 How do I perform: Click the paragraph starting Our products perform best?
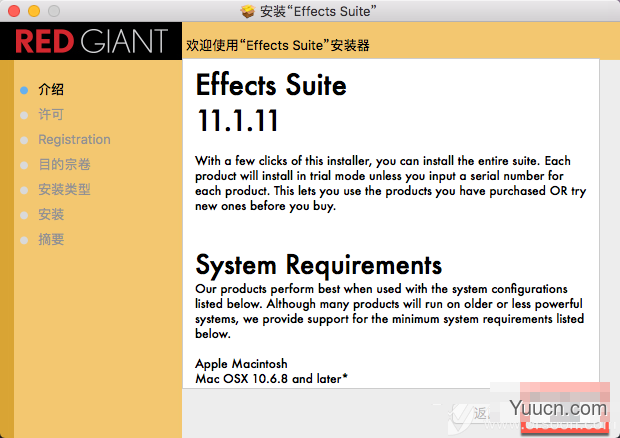tap(389, 311)
